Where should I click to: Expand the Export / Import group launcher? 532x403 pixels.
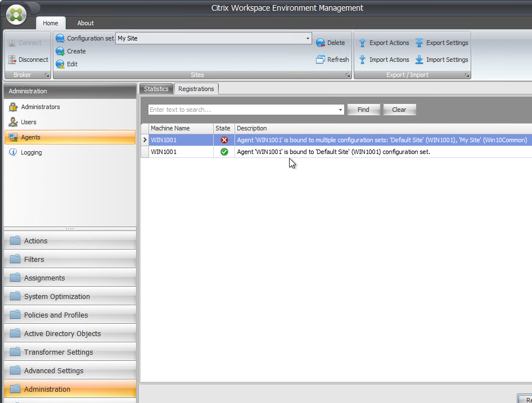(467, 75)
